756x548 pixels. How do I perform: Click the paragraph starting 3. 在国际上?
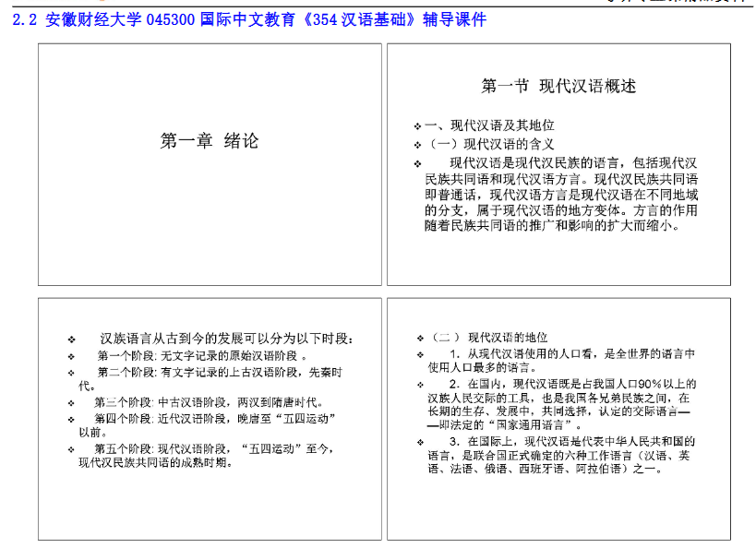coord(562,455)
